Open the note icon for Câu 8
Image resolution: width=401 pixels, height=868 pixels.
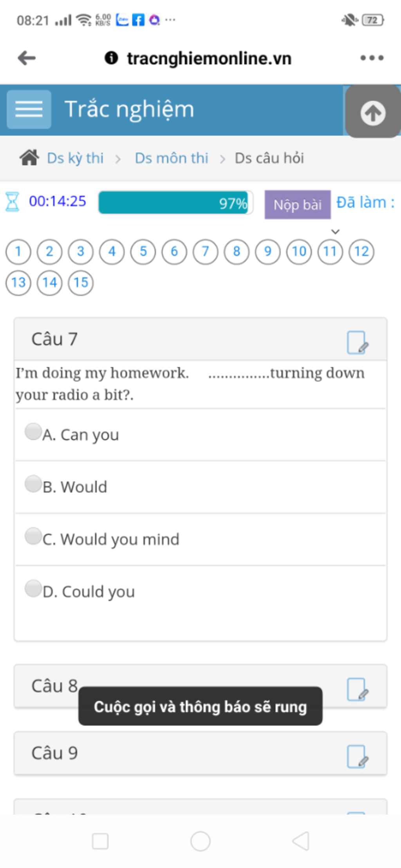(358, 689)
